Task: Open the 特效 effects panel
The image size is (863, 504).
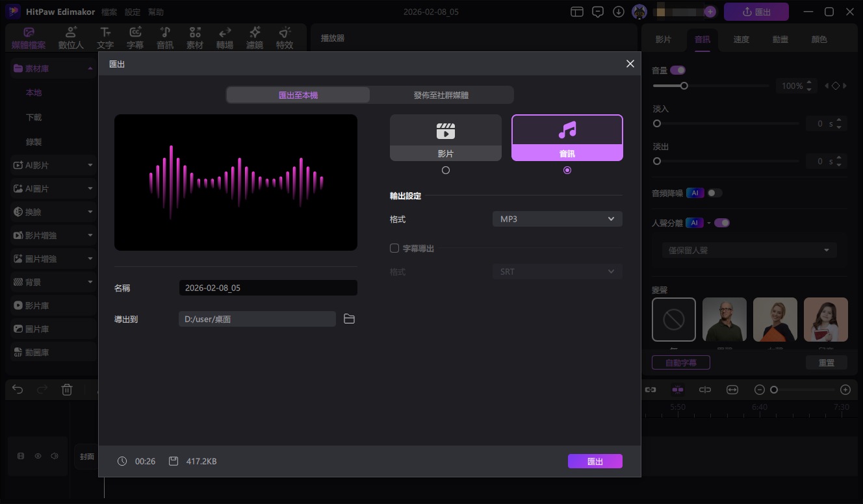Action: coord(284,37)
